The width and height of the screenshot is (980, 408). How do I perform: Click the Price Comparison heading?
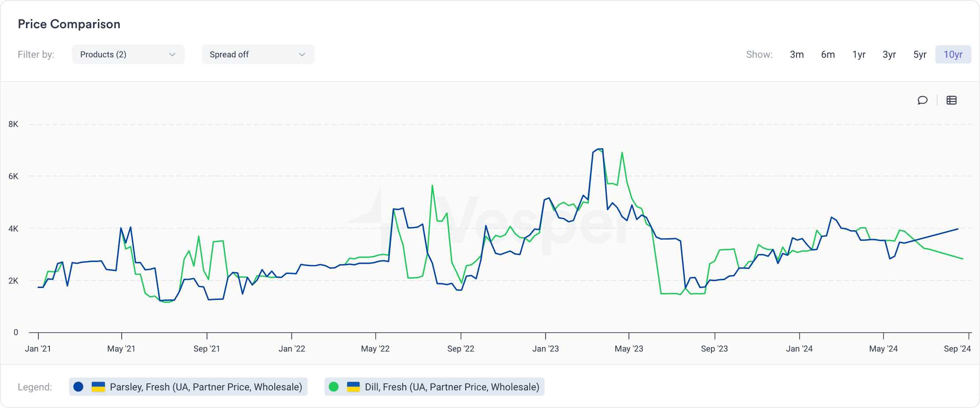(x=69, y=24)
